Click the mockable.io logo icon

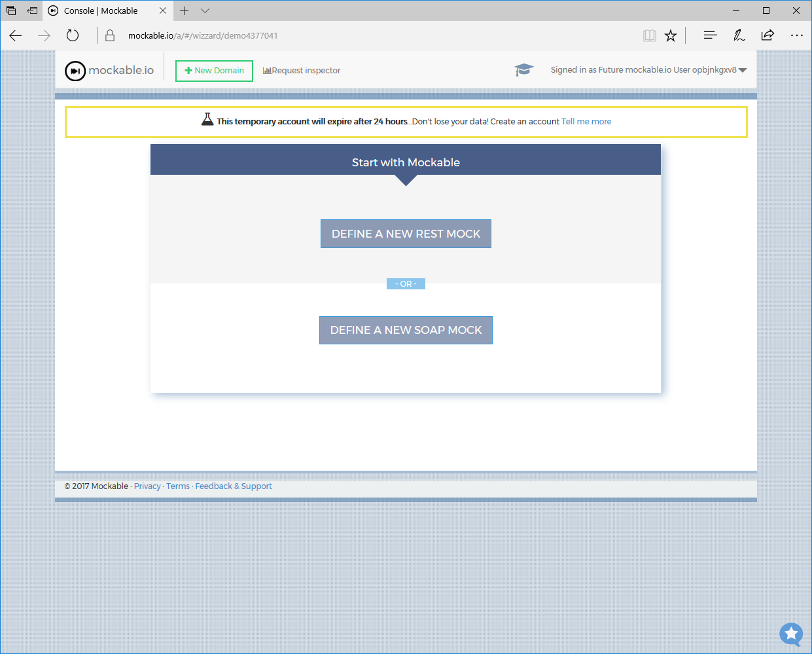[x=75, y=71]
